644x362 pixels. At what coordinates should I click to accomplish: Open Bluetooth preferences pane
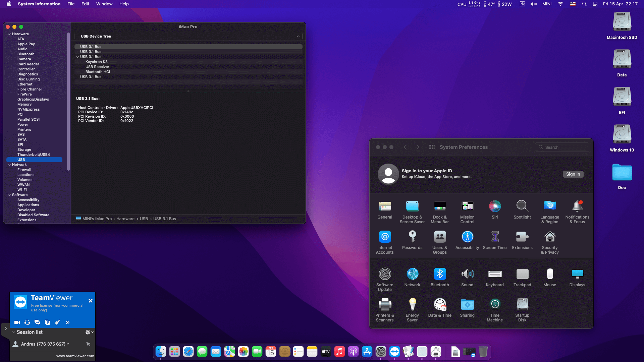pos(439,278)
